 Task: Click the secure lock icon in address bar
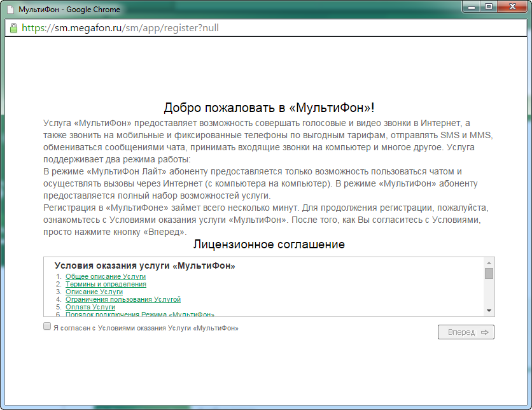[x=13, y=28]
